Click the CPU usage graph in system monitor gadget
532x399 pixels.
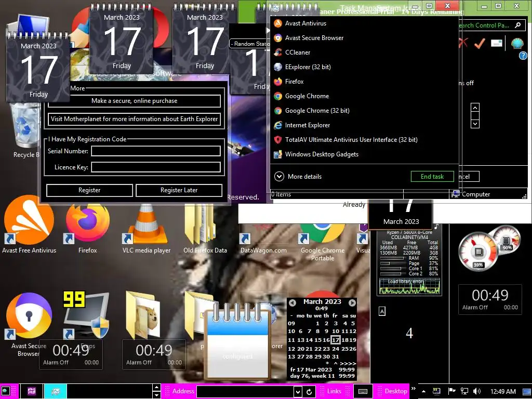pyautogui.click(x=409, y=287)
